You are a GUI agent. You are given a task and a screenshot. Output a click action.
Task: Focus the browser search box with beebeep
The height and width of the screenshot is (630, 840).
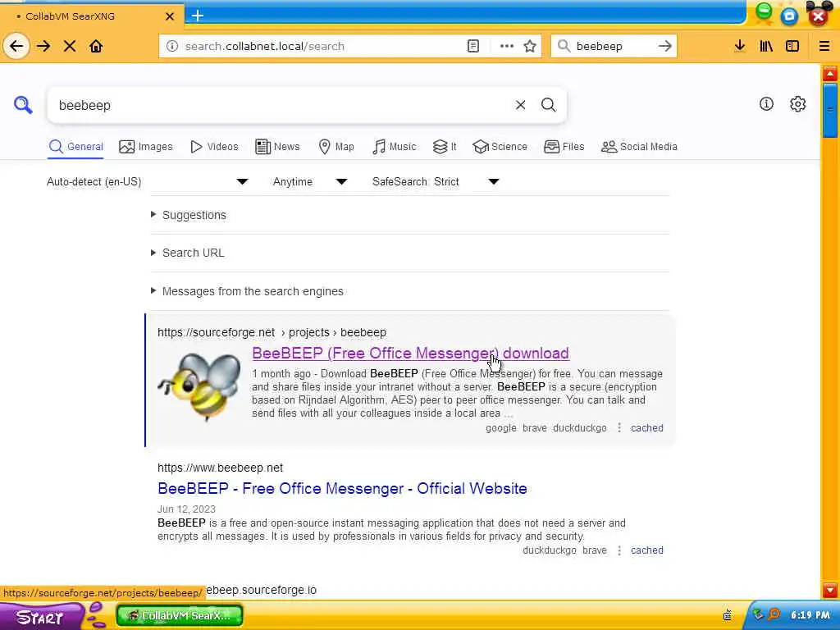[614, 46]
